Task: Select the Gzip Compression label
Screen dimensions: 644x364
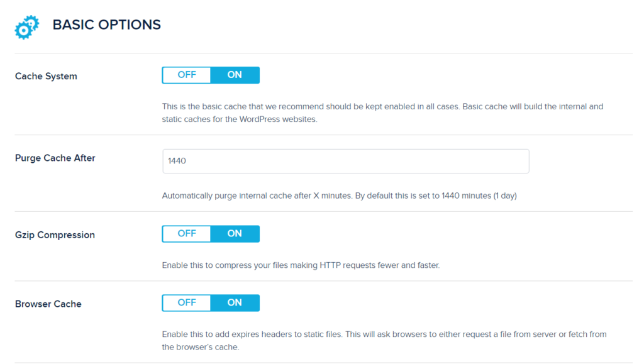Action: 55,235
